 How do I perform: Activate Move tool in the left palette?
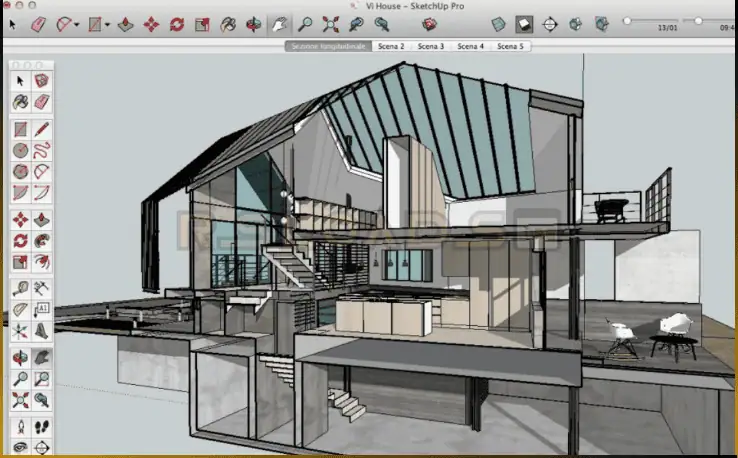coord(20,220)
